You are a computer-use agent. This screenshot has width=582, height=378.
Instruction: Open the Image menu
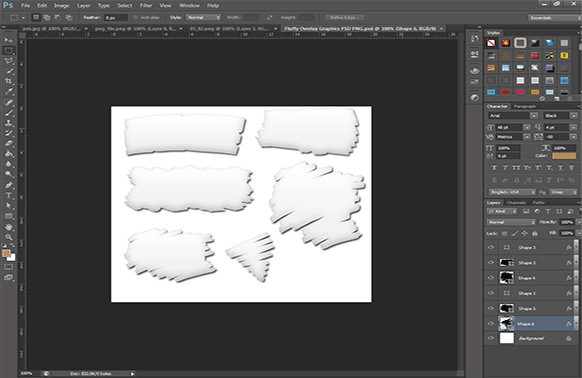click(61, 5)
